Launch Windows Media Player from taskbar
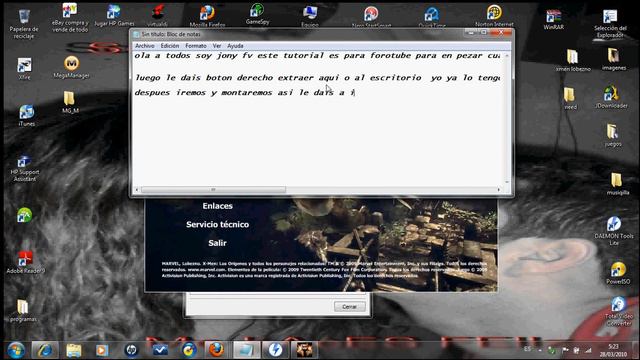Viewport: 640px width, 360px height. (x=102, y=350)
